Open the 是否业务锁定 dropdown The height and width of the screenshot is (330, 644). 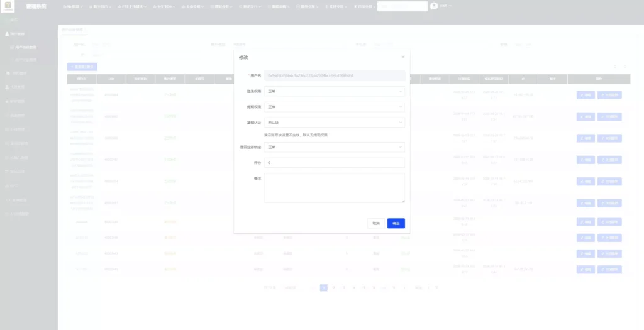point(335,147)
